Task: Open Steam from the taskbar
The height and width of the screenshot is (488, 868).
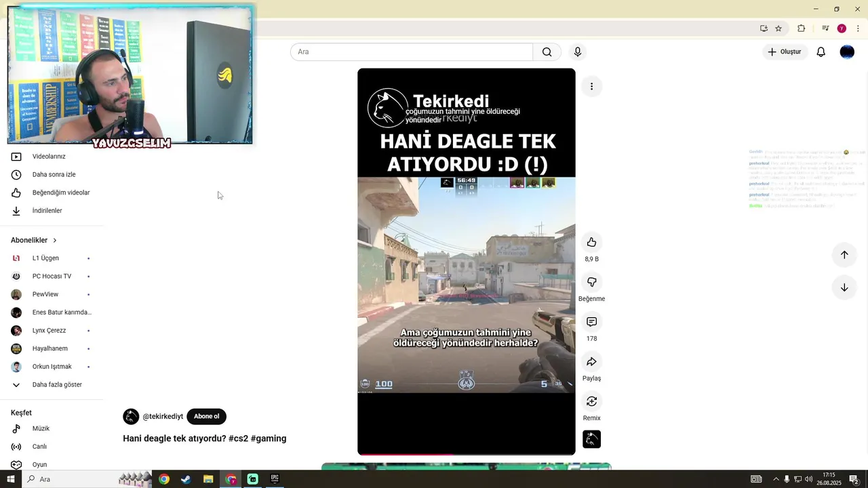Action: [186, 479]
